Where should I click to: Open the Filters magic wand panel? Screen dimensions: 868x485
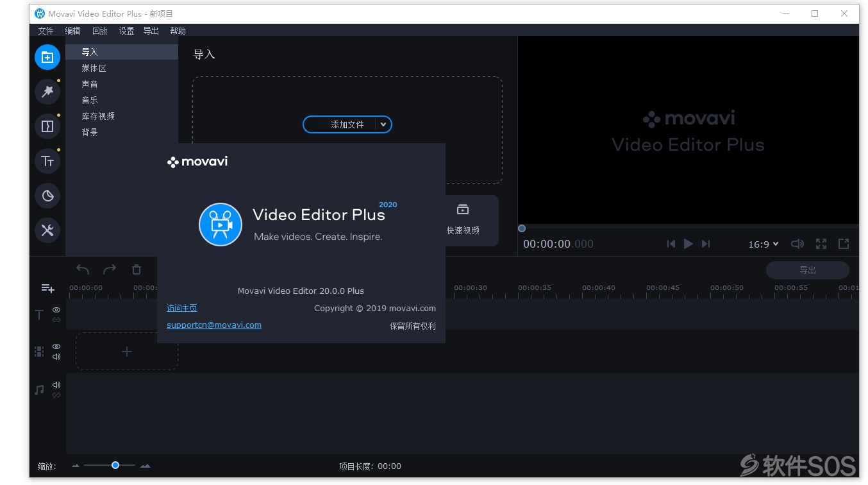pyautogui.click(x=47, y=92)
